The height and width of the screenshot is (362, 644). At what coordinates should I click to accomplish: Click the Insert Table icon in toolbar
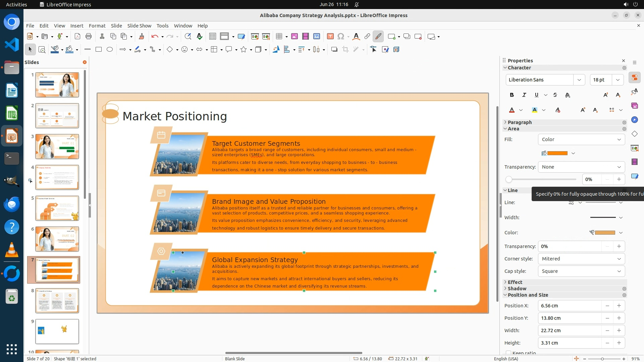[279, 37]
